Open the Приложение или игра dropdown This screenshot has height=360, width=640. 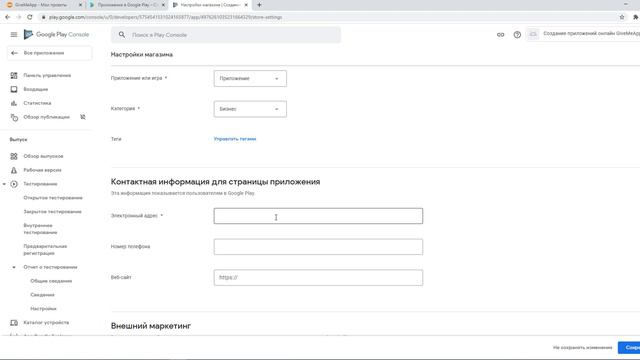250,78
